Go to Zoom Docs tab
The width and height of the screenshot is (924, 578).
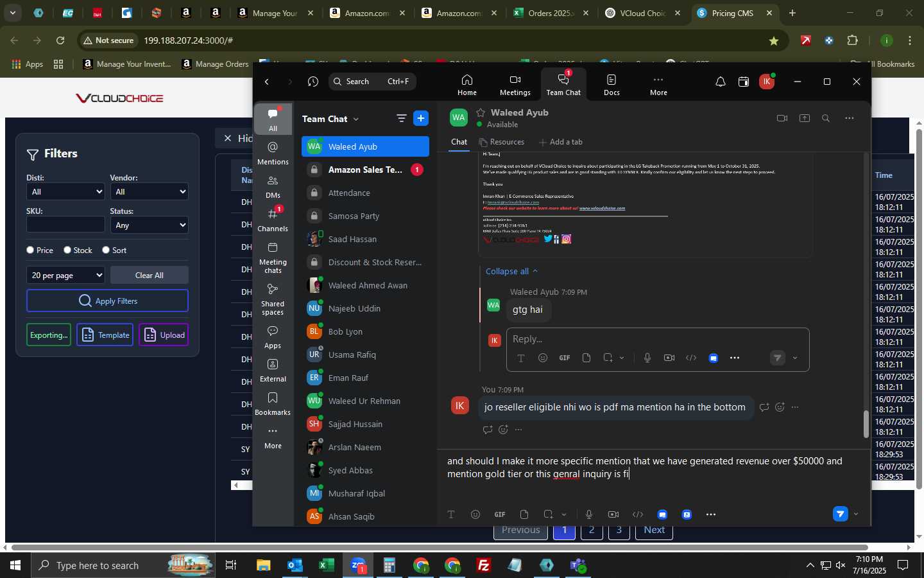pos(612,85)
